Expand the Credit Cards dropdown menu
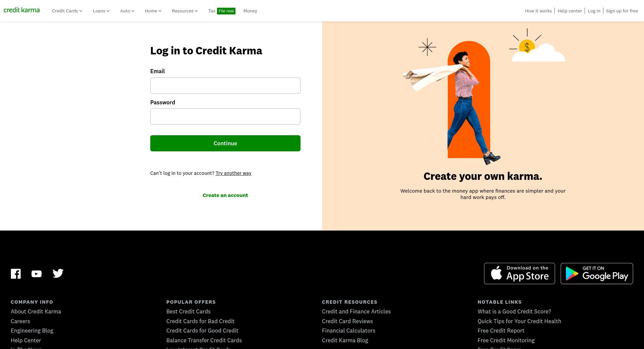The width and height of the screenshot is (644, 349). point(67,11)
